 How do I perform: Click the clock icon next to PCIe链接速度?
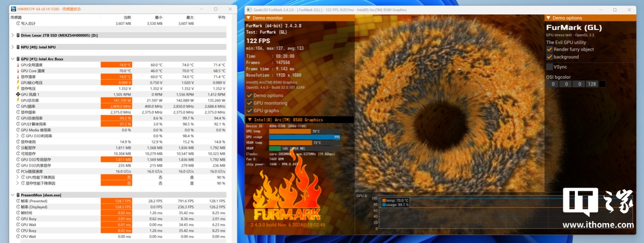18,171
